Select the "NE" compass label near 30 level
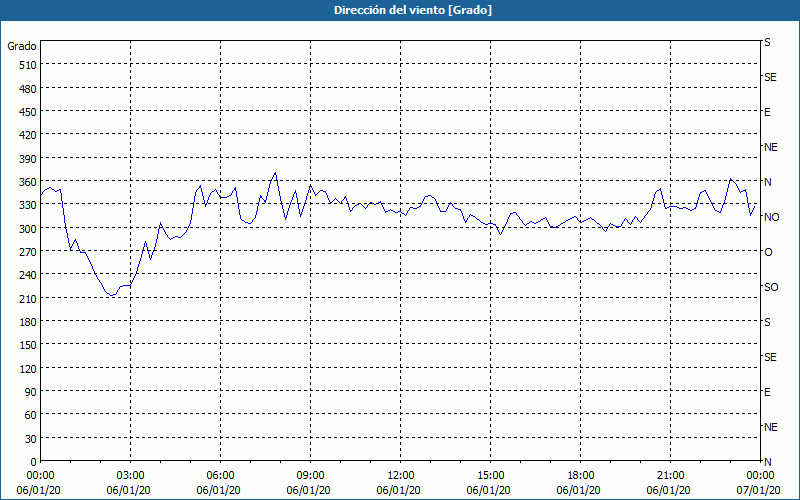The width and height of the screenshot is (800, 500). point(771,427)
